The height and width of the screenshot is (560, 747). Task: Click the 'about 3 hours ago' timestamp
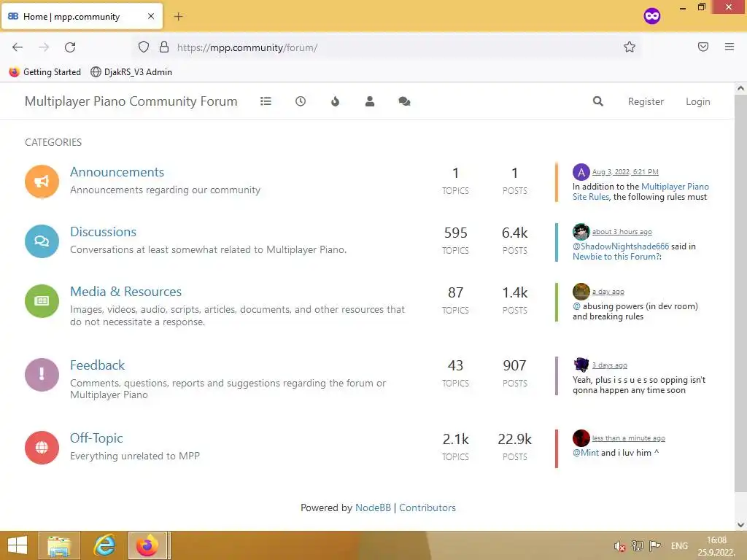(x=622, y=232)
